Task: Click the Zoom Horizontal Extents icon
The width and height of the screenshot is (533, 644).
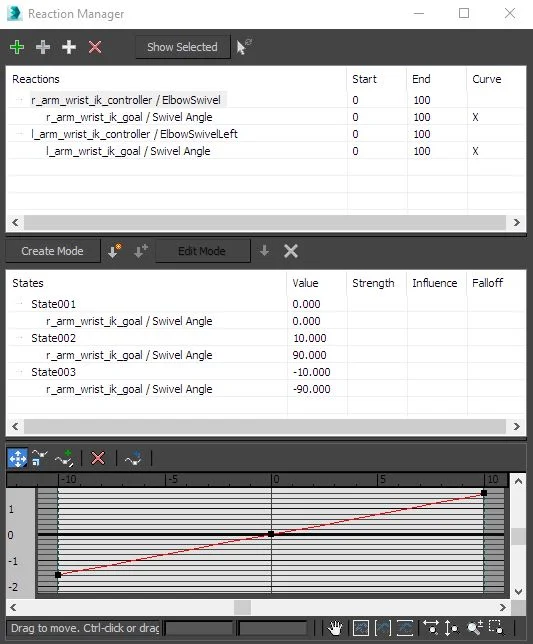Action: tap(383, 628)
